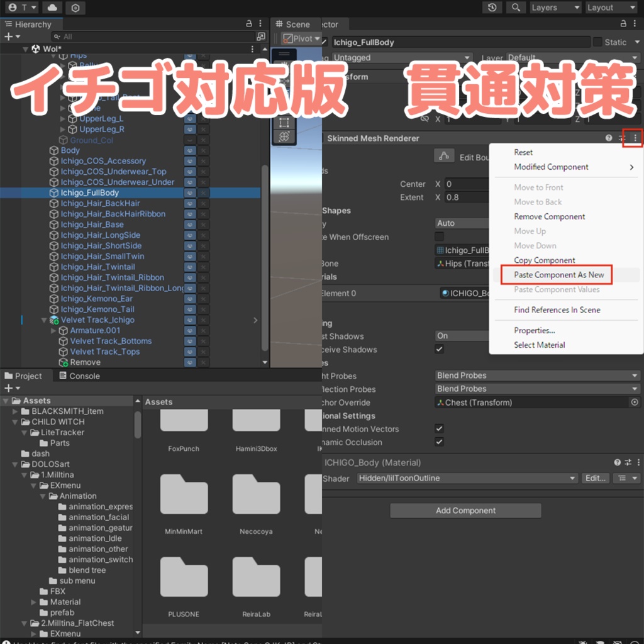Select Ichigo_COS_Accessory object
Screen dimensions: 644x644
(103, 161)
